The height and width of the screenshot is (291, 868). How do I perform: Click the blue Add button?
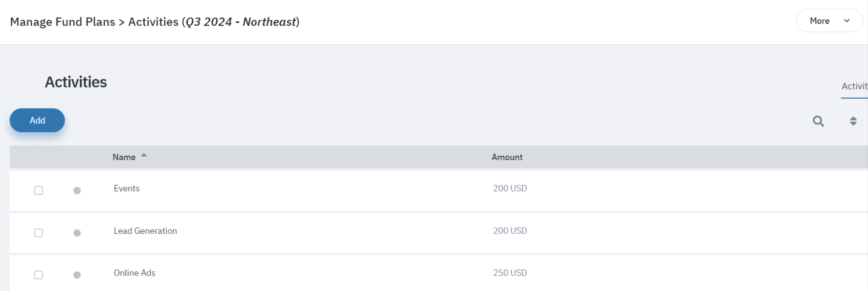click(x=37, y=120)
